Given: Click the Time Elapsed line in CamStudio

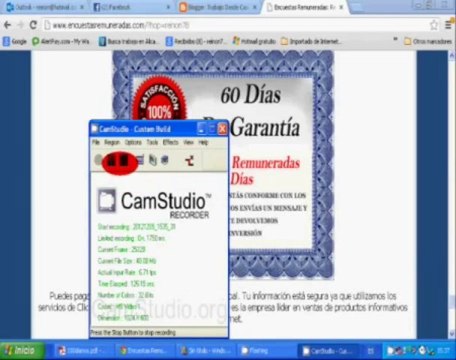Looking at the screenshot, I should click(x=126, y=284).
